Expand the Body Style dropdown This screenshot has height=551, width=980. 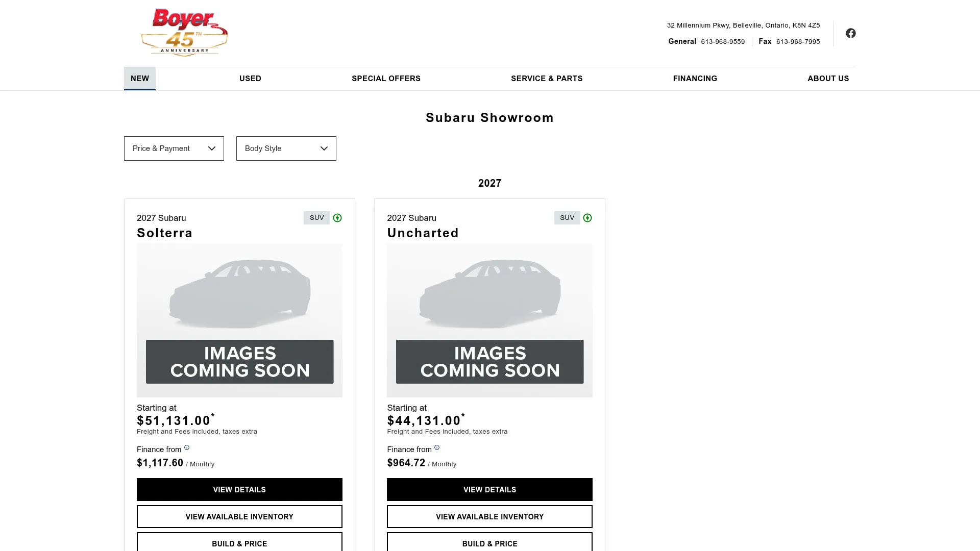(x=286, y=148)
